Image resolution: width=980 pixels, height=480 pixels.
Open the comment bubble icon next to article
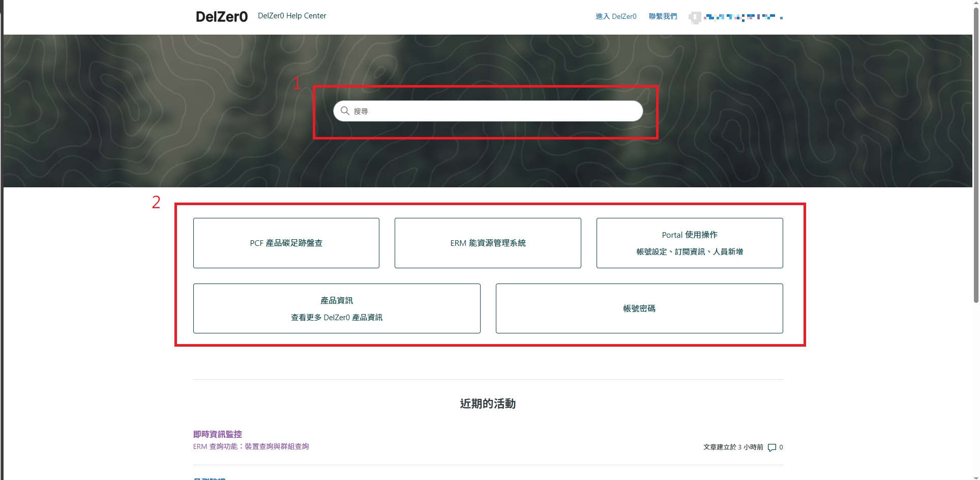click(x=772, y=447)
